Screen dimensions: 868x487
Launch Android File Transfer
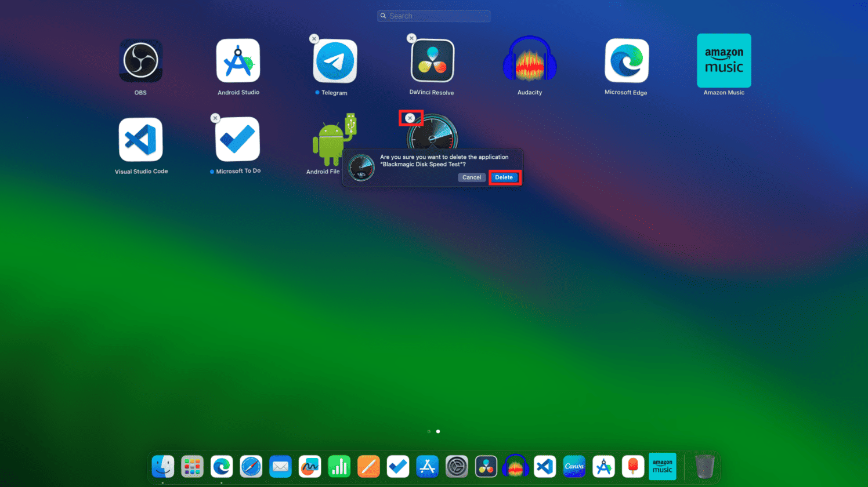334,140
